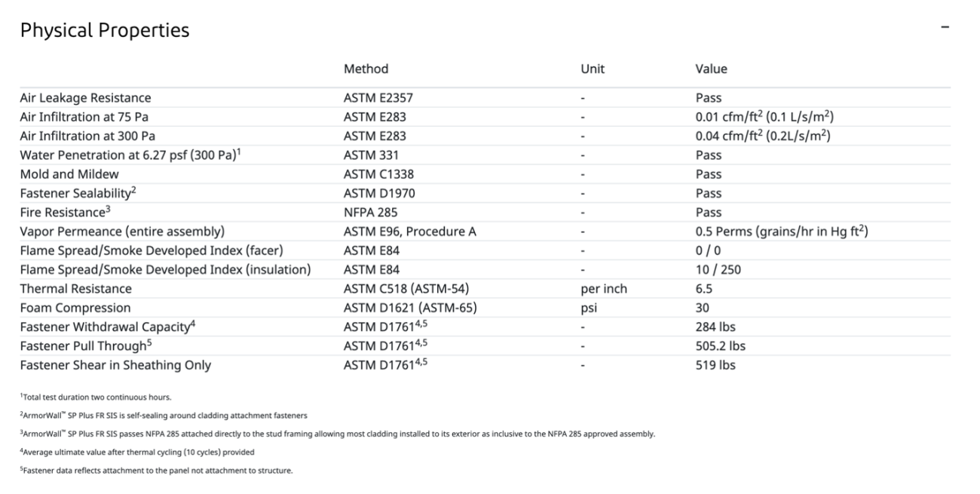Select the Fastener Shear in Sheathing Only label

[115, 366]
